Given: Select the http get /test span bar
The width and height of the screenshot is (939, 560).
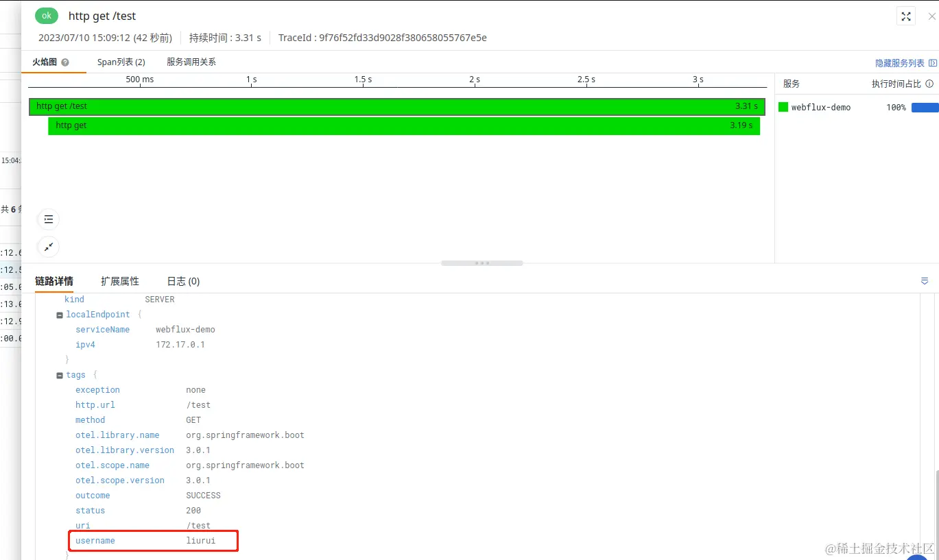Looking at the screenshot, I should coord(396,106).
